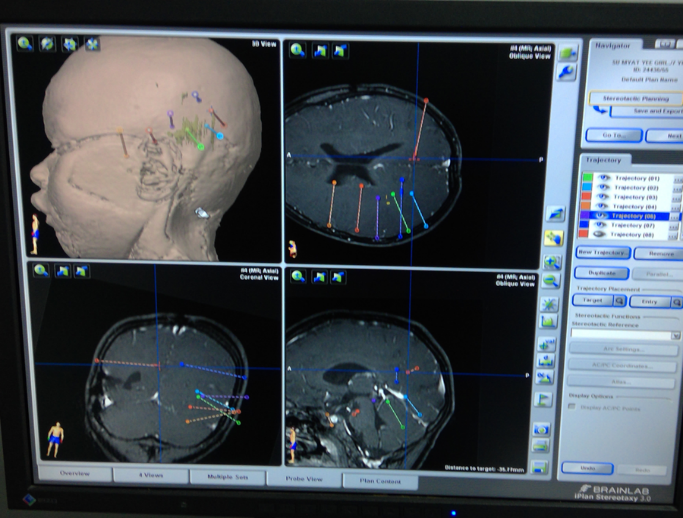Hide Trajectory (03) using its eye icon

coord(603,197)
